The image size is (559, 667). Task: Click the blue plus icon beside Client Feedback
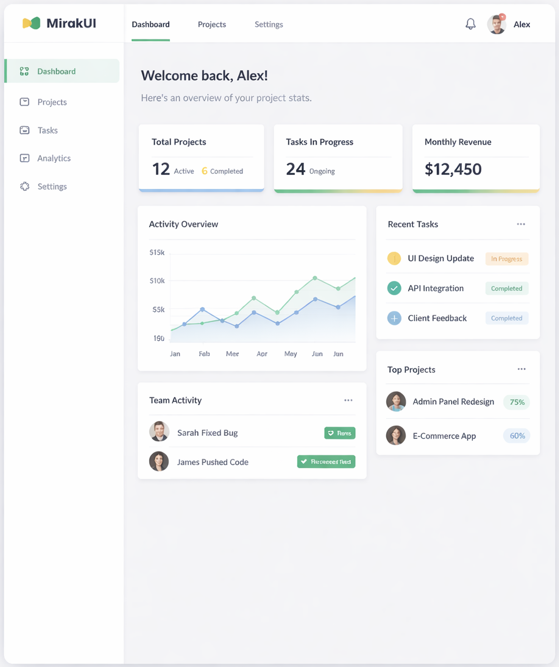point(394,318)
